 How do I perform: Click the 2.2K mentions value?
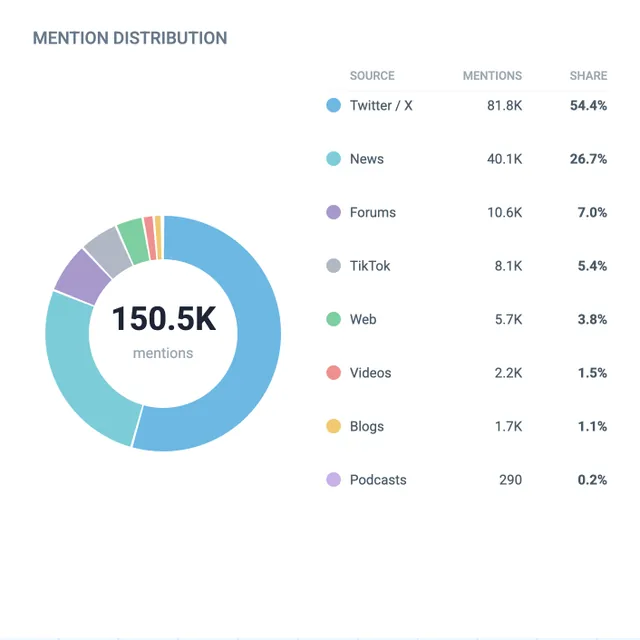click(x=508, y=373)
